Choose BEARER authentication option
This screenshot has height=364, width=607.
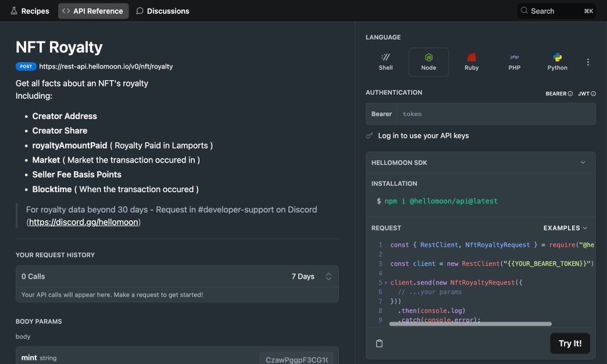559,94
